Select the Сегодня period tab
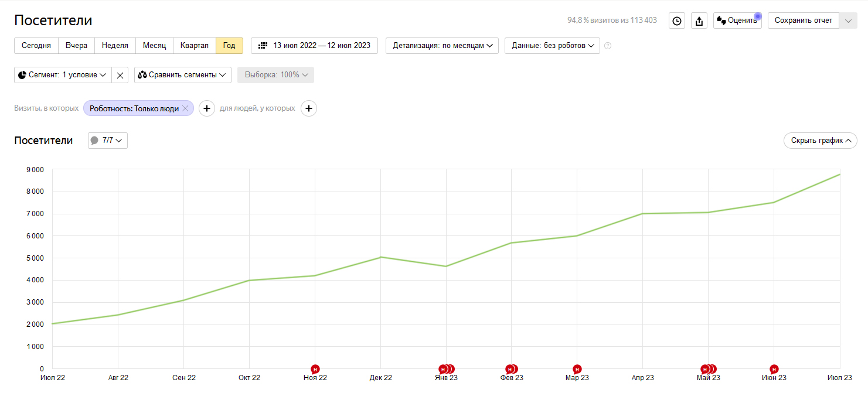Viewport: 868px width, 410px height. pos(36,46)
